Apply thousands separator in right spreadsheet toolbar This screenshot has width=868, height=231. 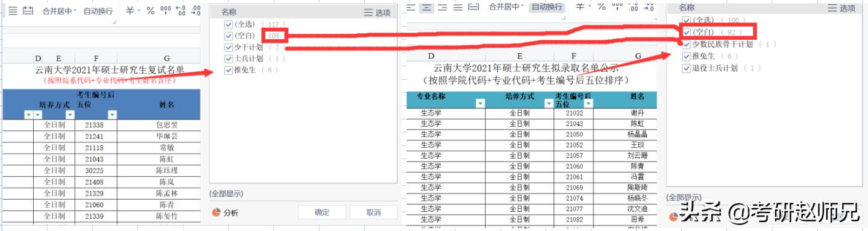click(617, 7)
